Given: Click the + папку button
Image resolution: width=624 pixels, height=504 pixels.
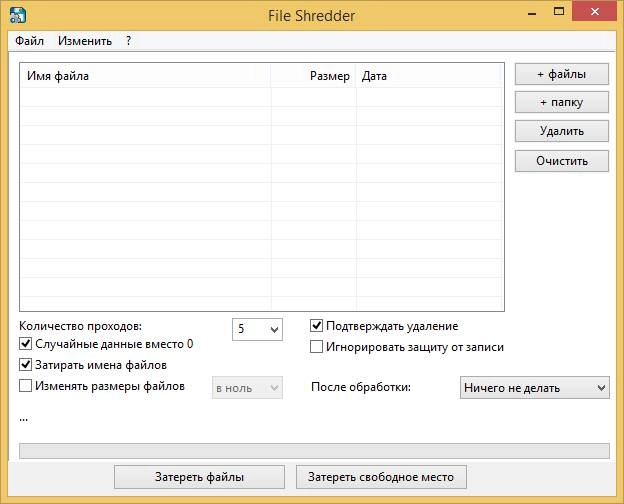Looking at the screenshot, I should click(562, 102).
